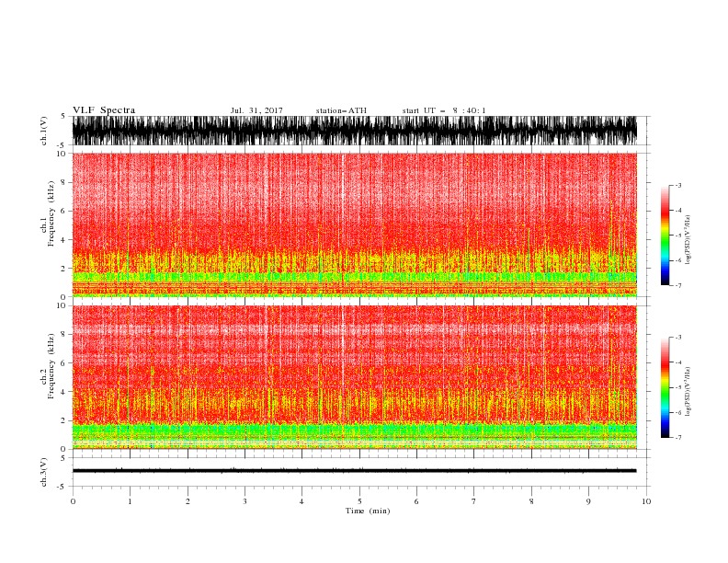Click the "7" tick label on time axis
The image size is (728, 563).
coord(474,501)
